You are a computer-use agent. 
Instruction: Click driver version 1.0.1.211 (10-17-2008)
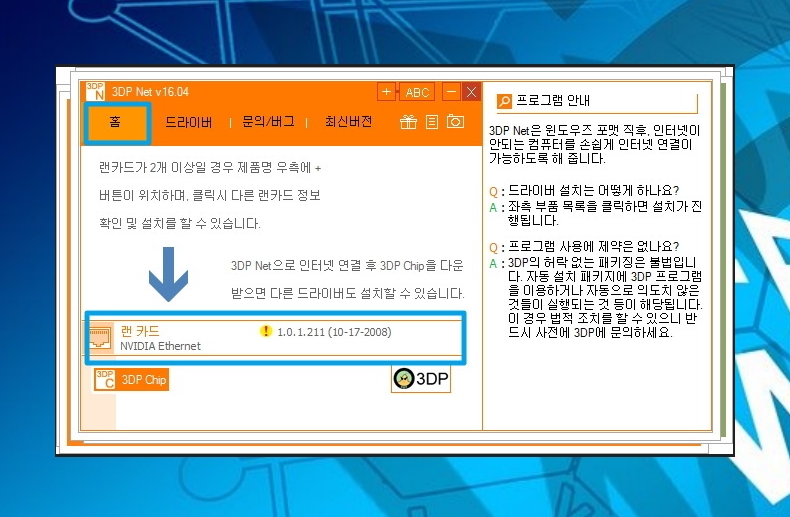point(334,332)
